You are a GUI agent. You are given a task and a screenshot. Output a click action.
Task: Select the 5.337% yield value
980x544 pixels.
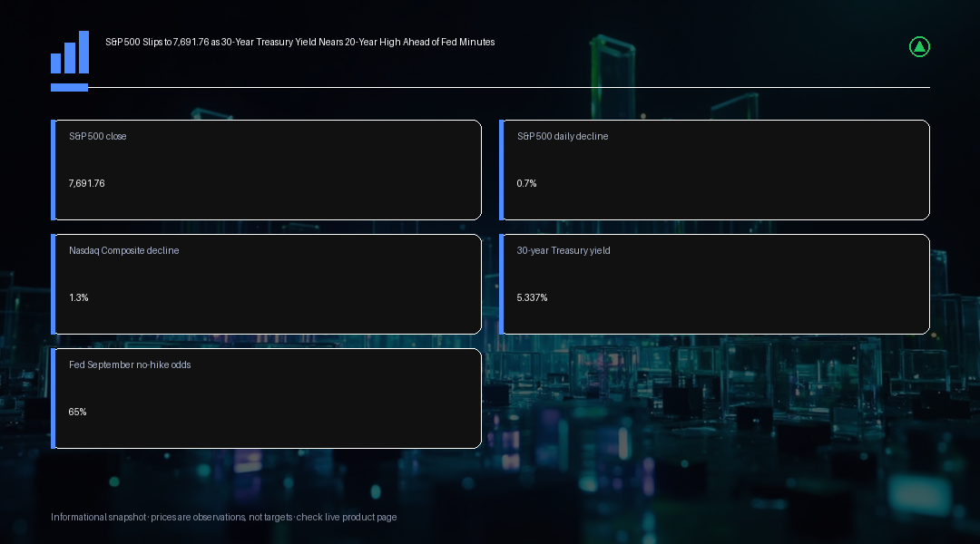pyautogui.click(x=532, y=297)
